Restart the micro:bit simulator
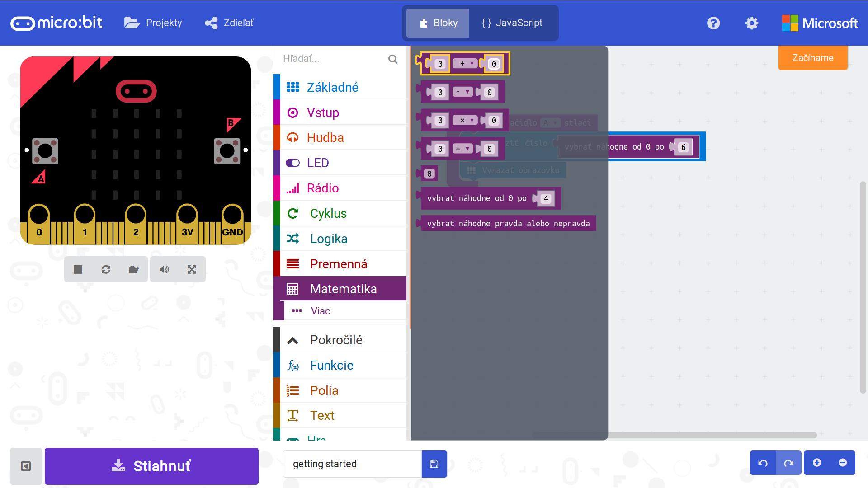 pyautogui.click(x=106, y=269)
